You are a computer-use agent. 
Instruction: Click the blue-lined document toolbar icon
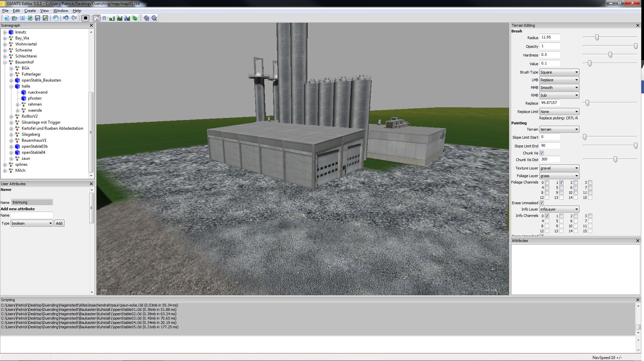(22, 18)
